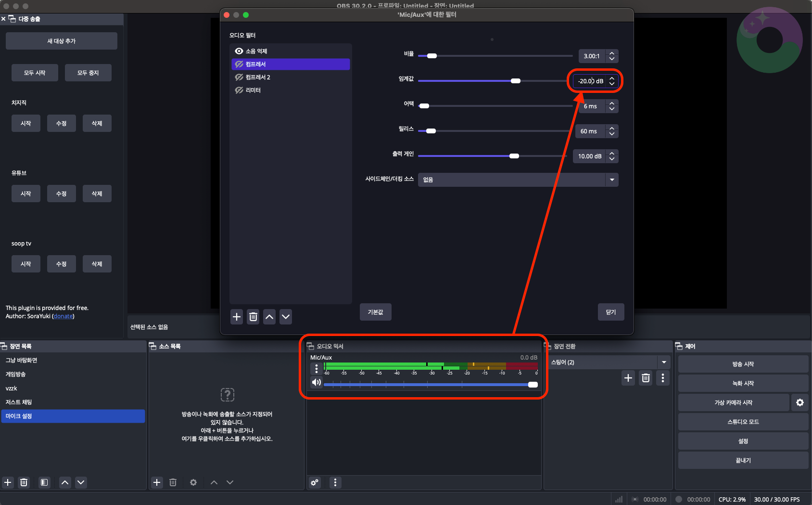Open the donate link

(x=63, y=316)
